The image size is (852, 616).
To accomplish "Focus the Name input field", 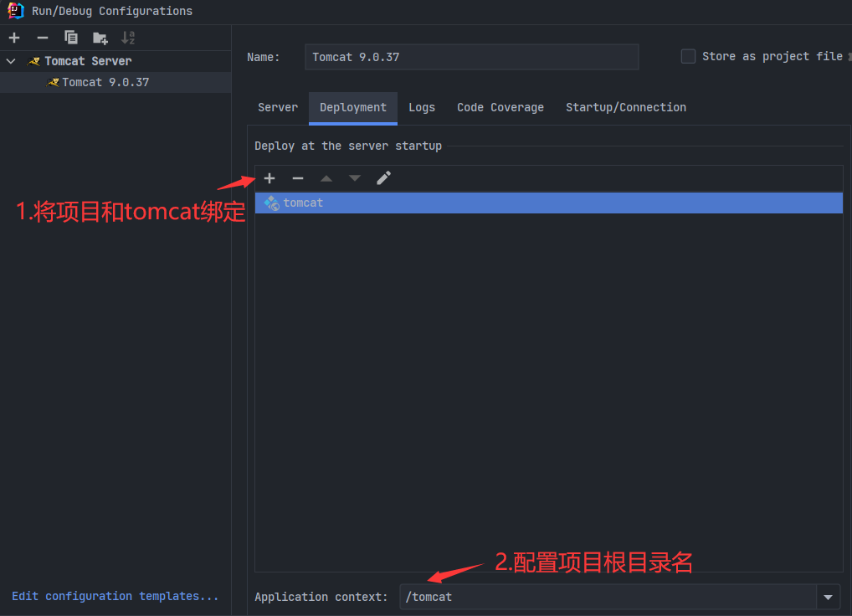I will 472,57.
